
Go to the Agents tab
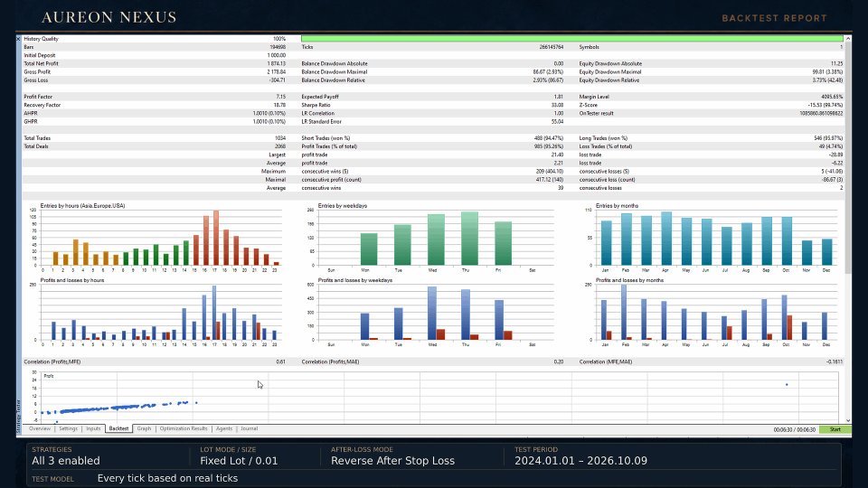[224, 428]
